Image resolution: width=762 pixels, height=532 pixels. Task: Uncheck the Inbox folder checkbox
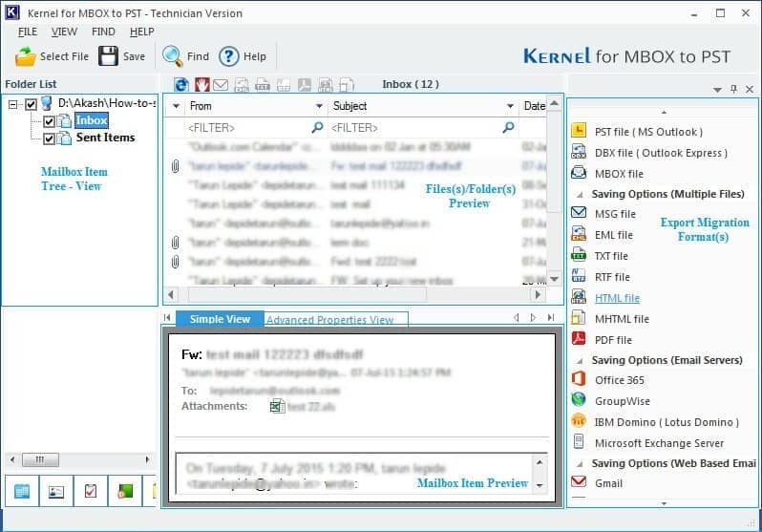click(49, 121)
